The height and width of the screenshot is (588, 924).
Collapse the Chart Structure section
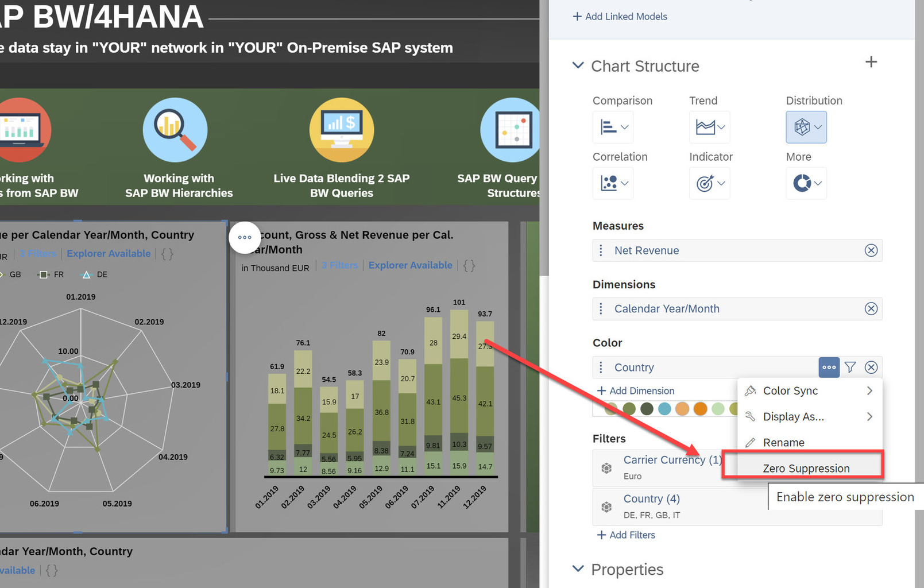click(578, 65)
